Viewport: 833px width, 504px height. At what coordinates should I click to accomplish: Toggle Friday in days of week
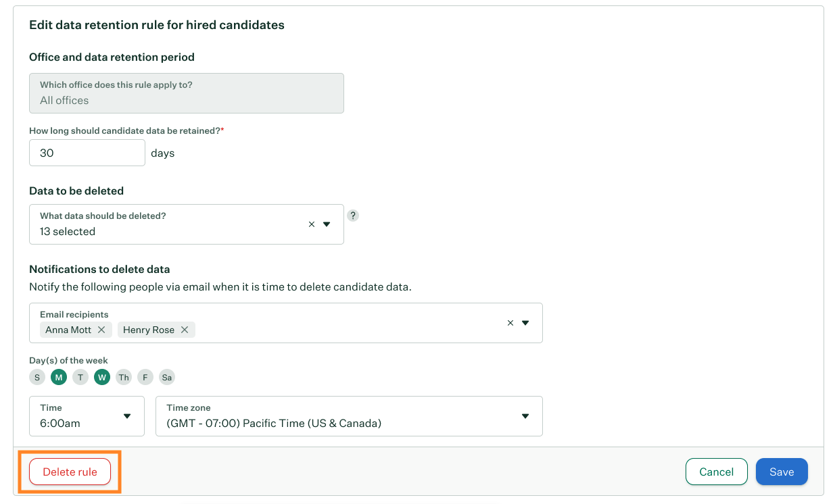(145, 378)
